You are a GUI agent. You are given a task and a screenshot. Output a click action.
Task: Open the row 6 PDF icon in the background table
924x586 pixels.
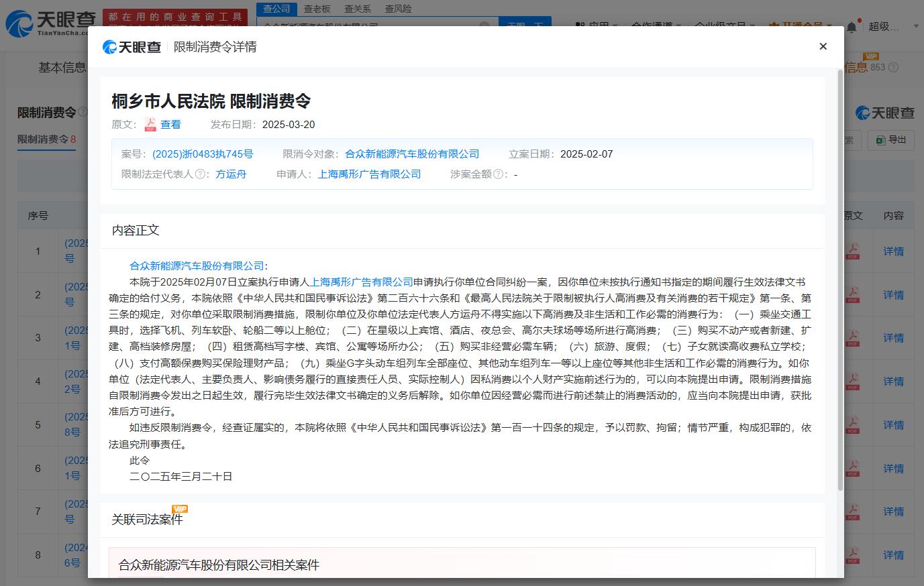click(852, 469)
